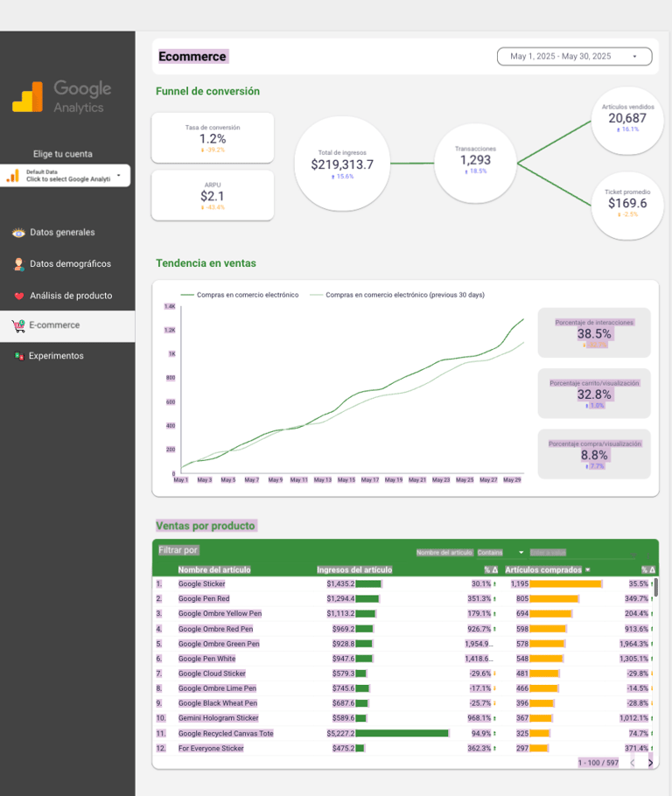This screenshot has height=796, width=672.
Task: Click Porcentaje compra/visualización 8.8% card
Action: point(594,454)
